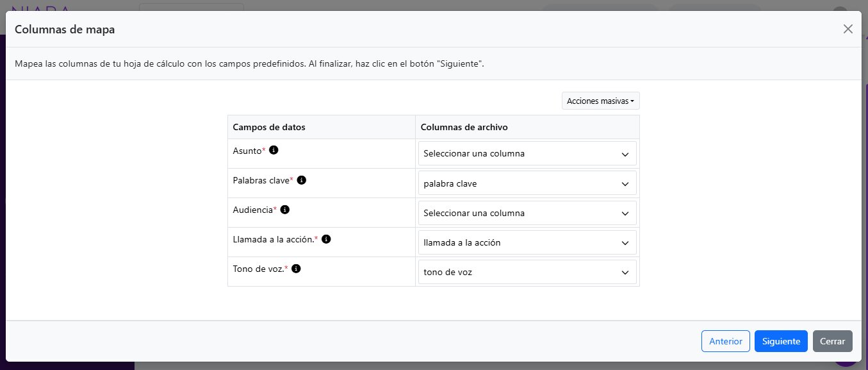Open the Acciones masivas dropdown
868x370 pixels.
pyautogui.click(x=600, y=101)
